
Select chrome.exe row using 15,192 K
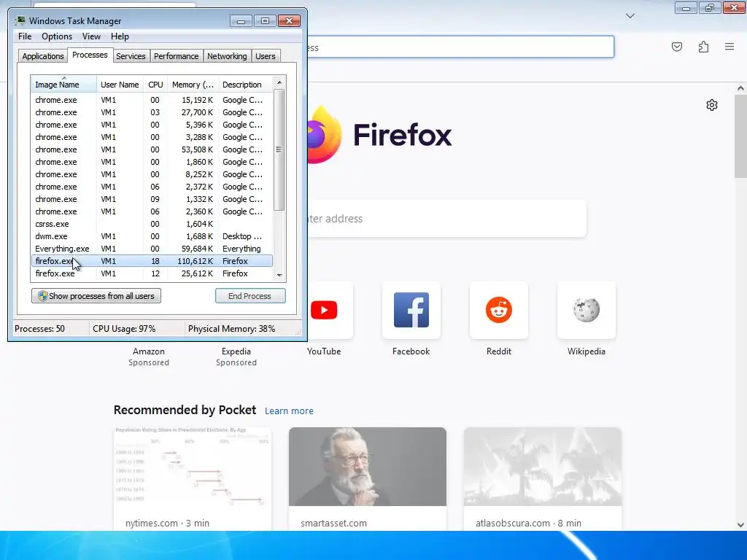pyautogui.click(x=152, y=100)
